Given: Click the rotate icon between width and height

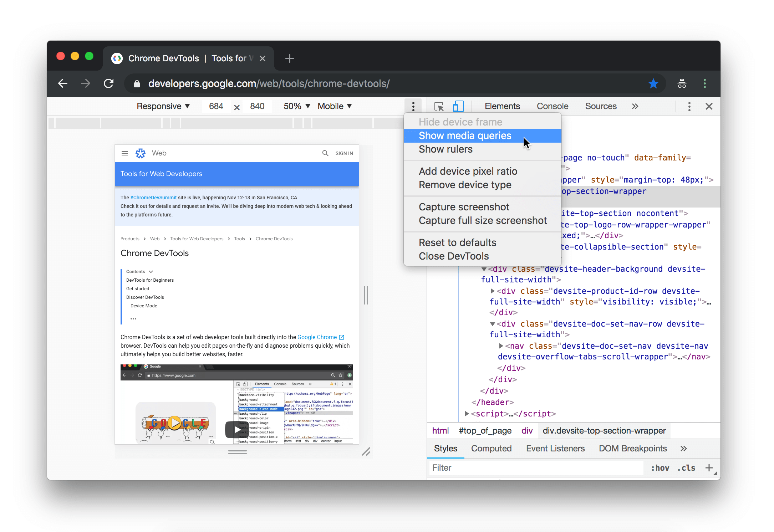Looking at the screenshot, I should point(237,107).
